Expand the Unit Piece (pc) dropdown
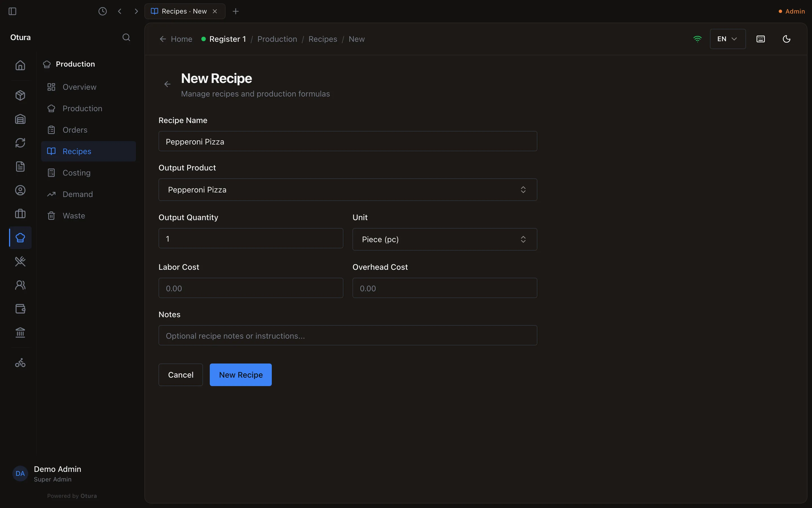Viewport: 812px width, 508px height. [445, 239]
